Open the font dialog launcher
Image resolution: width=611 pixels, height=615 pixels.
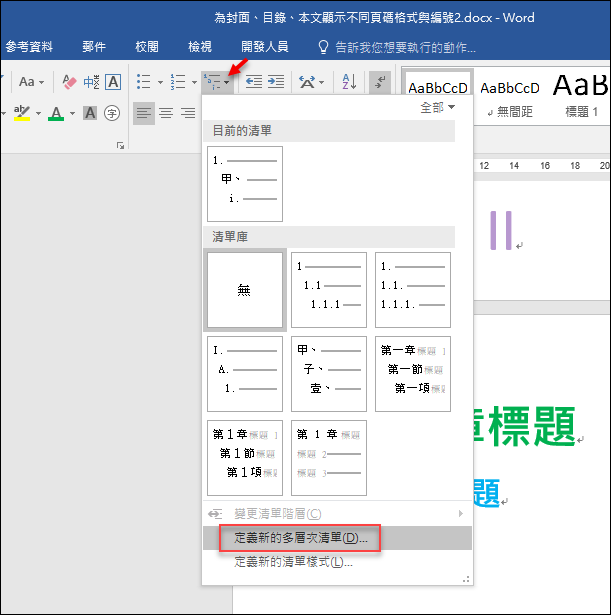point(120,146)
